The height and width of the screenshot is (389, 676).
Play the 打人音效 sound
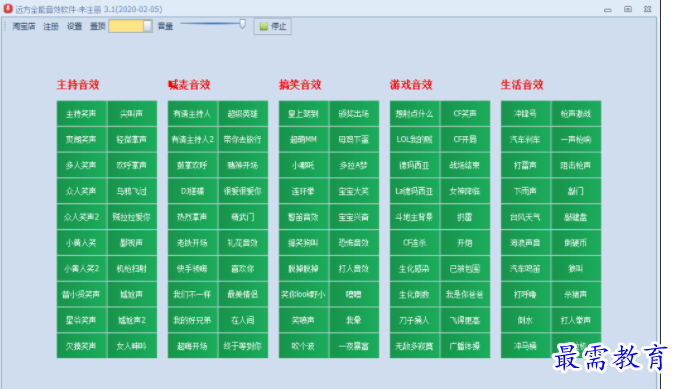pyautogui.click(x=354, y=269)
